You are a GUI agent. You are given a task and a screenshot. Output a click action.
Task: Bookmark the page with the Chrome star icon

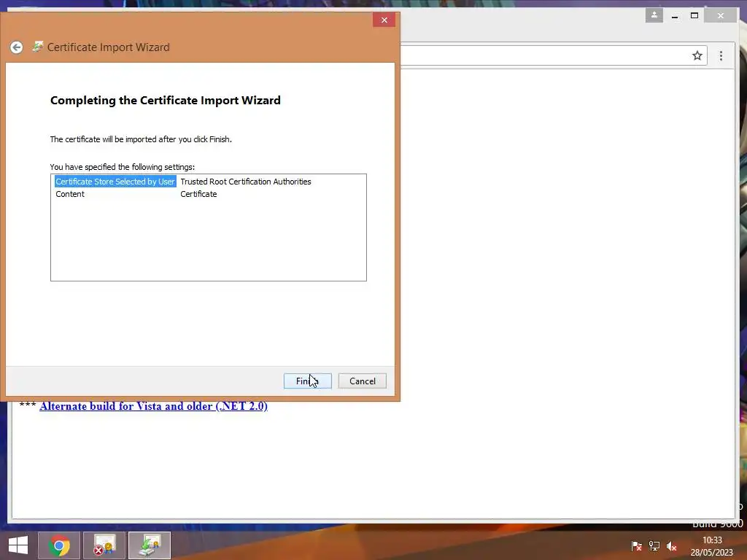coord(697,55)
